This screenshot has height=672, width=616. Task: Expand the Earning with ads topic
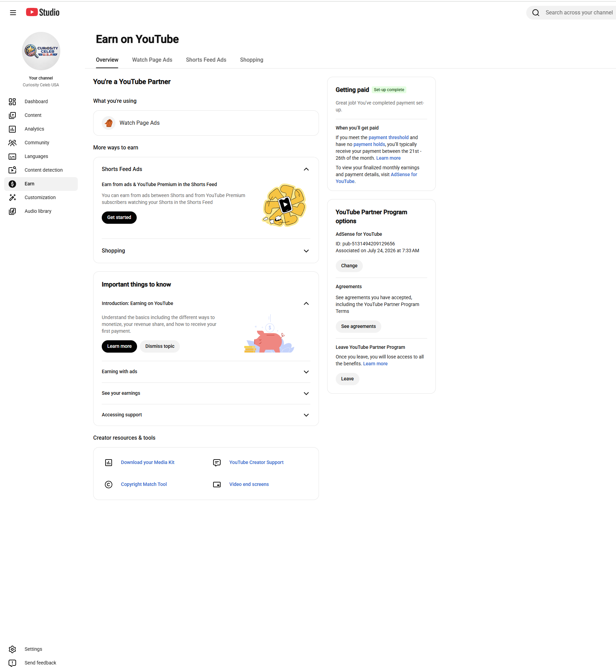(x=306, y=372)
